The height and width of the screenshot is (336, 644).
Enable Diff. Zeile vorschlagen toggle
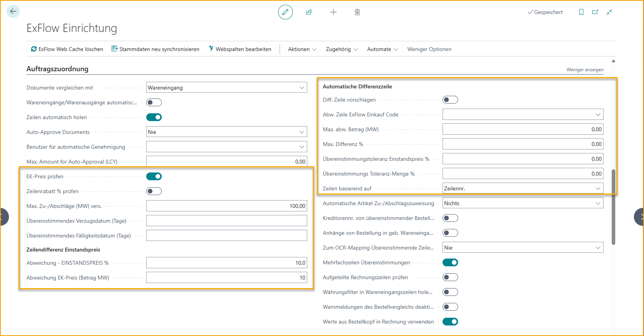[450, 100]
